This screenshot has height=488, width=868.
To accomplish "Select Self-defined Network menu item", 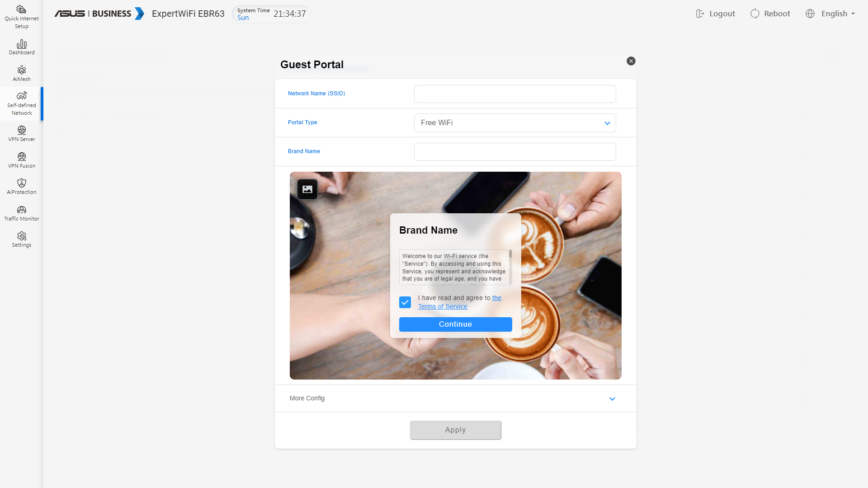I will tap(21, 104).
